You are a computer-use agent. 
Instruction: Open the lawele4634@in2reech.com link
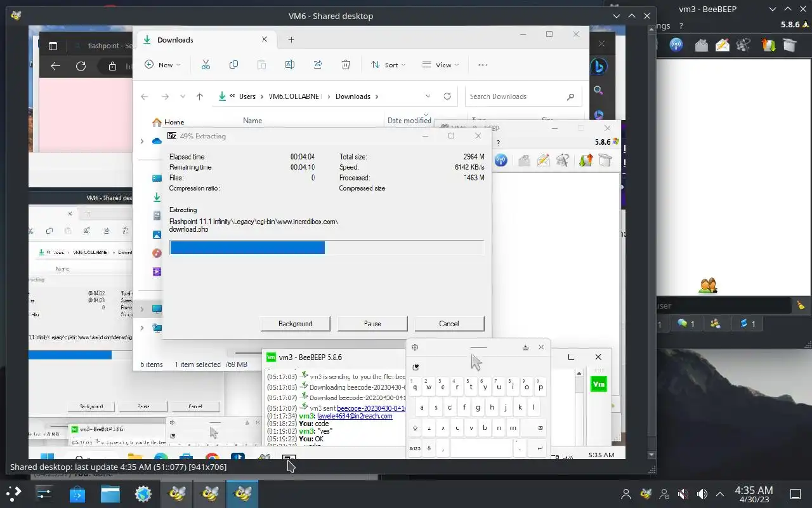click(x=355, y=416)
